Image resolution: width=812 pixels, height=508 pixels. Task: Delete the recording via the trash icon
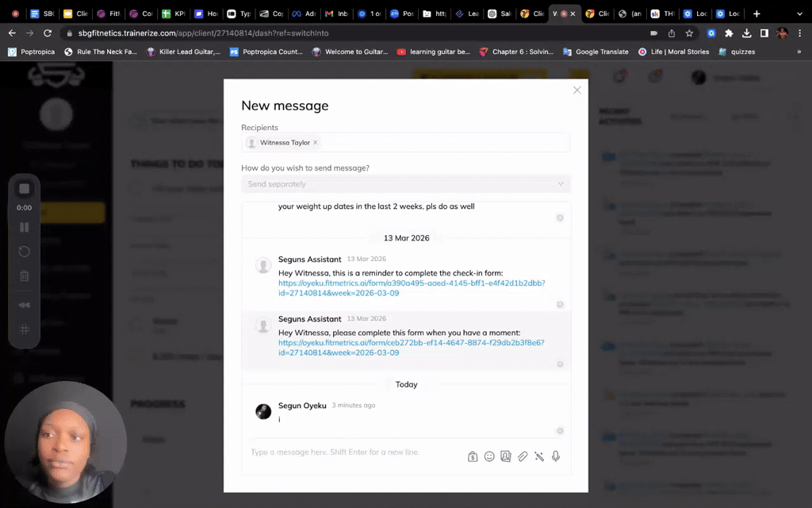24,275
